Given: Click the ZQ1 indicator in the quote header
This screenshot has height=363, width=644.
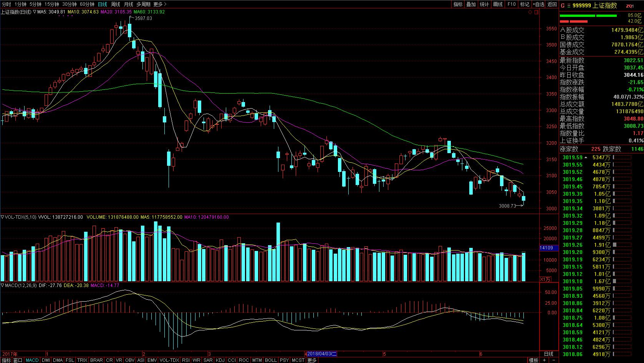Looking at the screenshot, I should click(x=630, y=6).
